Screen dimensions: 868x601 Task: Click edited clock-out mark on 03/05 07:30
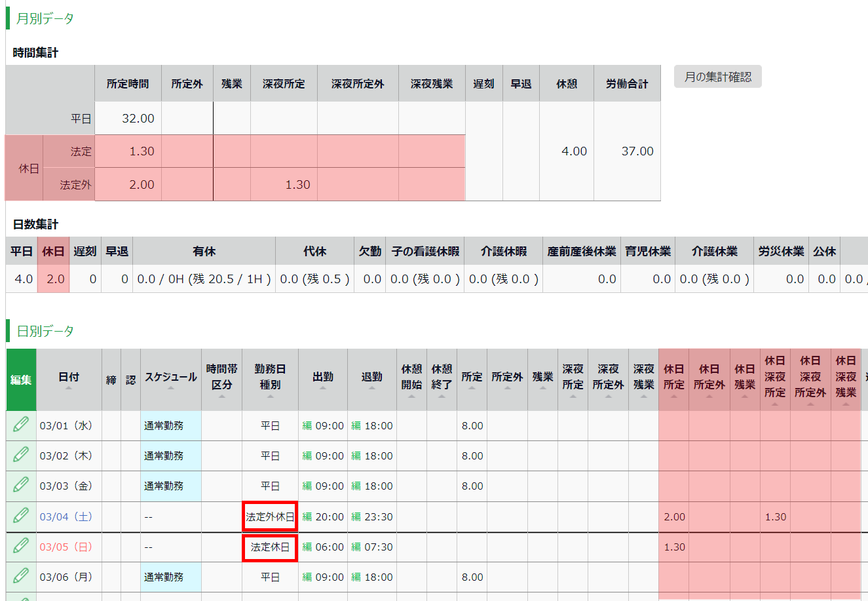click(356, 547)
